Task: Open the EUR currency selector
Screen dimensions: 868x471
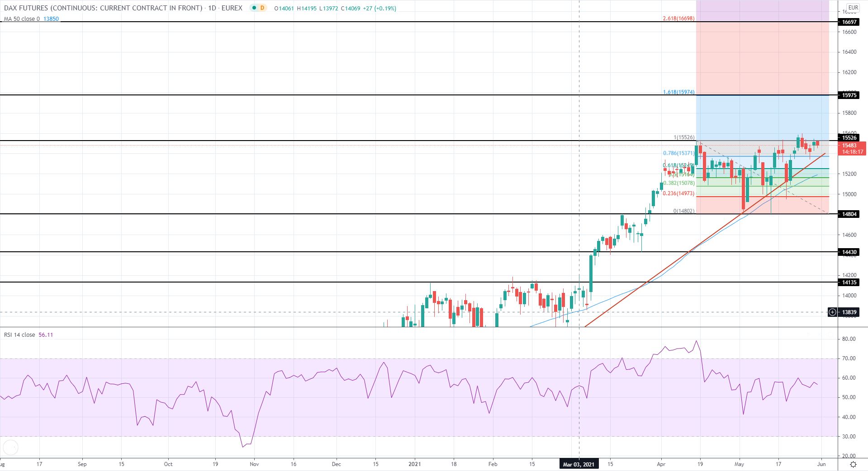Action: (853, 8)
